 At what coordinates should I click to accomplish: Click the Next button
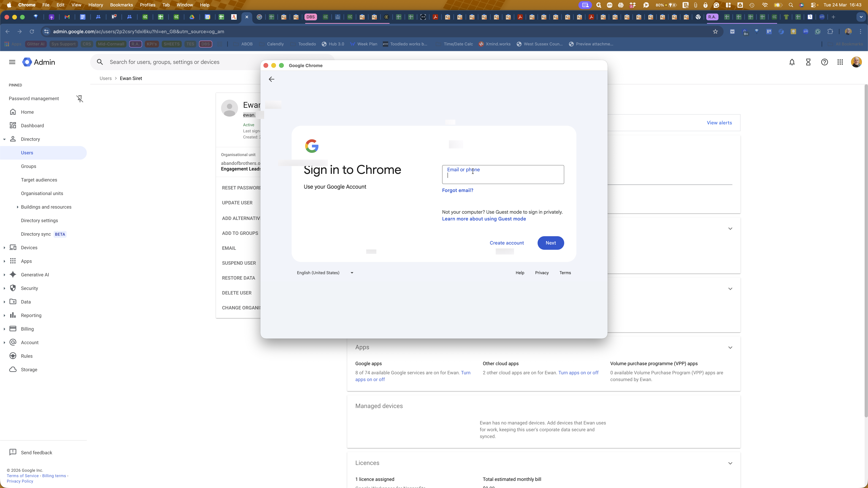(551, 243)
